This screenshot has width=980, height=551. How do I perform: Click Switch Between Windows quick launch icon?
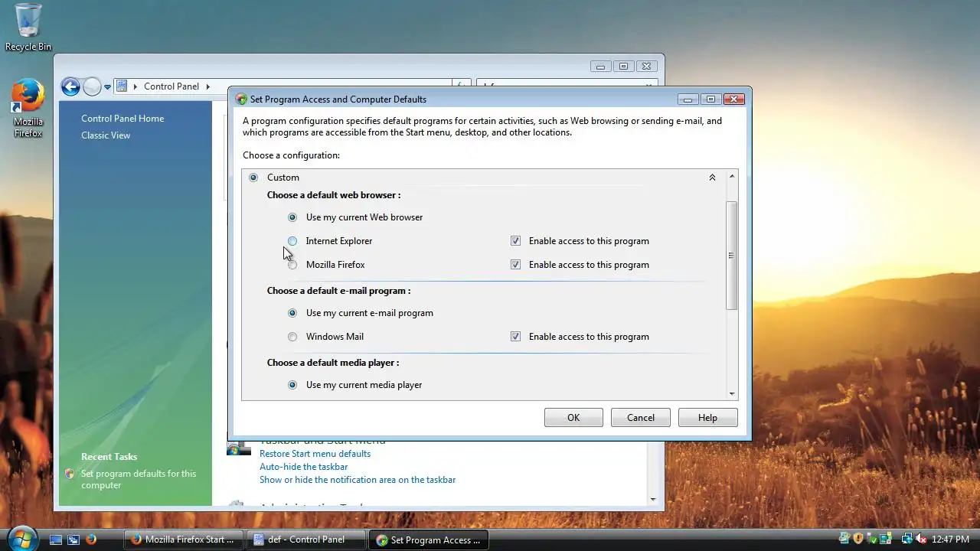pos(73,540)
